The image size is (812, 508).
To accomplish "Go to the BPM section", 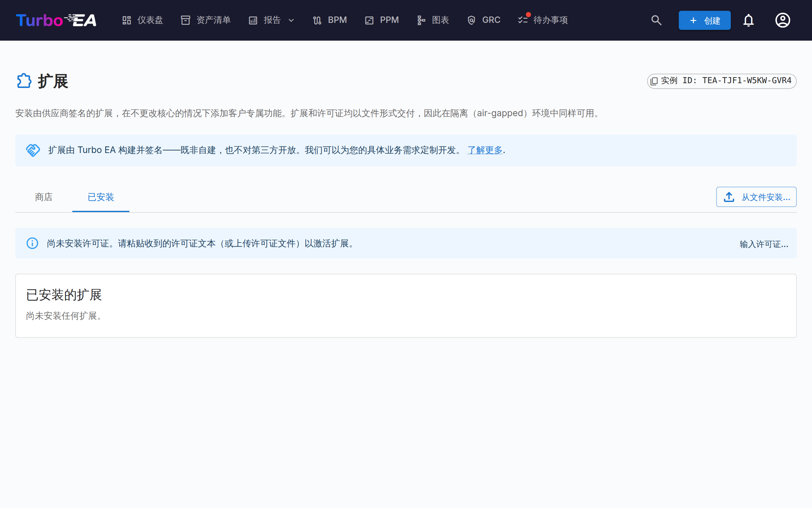I will pyautogui.click(x=330, y=20).
